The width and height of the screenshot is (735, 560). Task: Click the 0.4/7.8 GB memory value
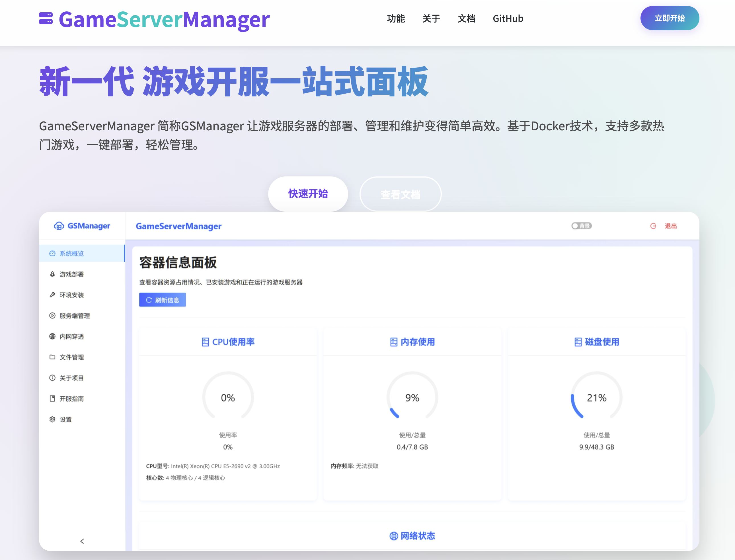(x=412, y=447)
